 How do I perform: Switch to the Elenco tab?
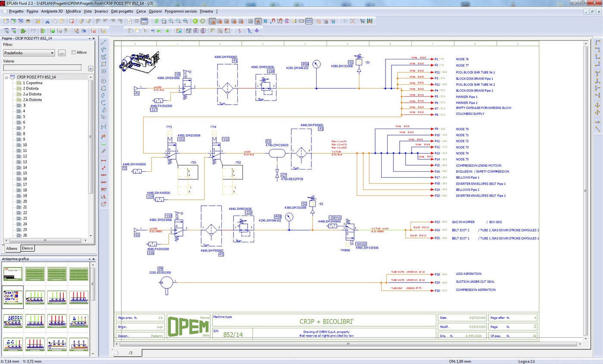pos(27,248)
